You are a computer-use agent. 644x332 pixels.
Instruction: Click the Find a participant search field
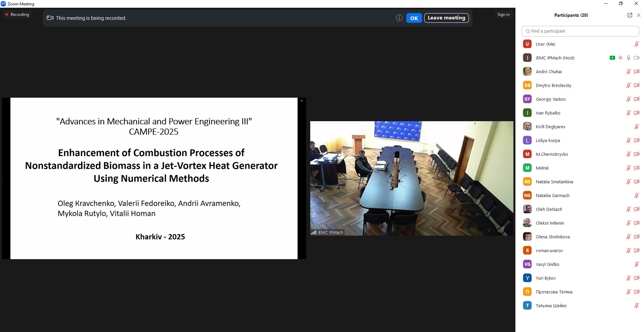(x=580, y=31)
